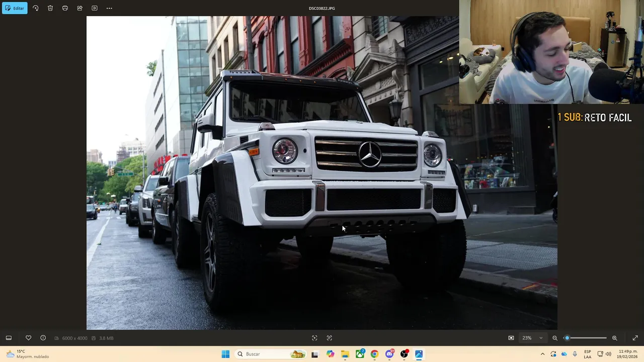Mark photo as favorite with heart icon

(x=28, y=338)
